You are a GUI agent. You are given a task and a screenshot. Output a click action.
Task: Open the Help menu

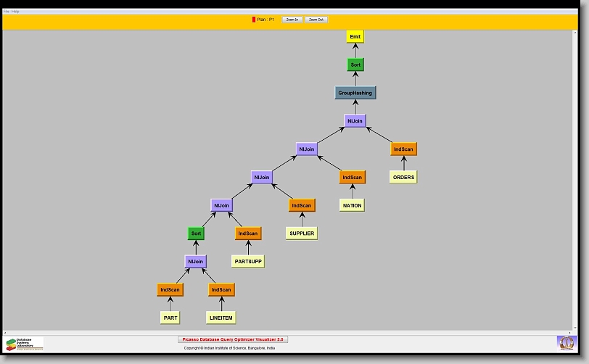click(x=15, y=12)
